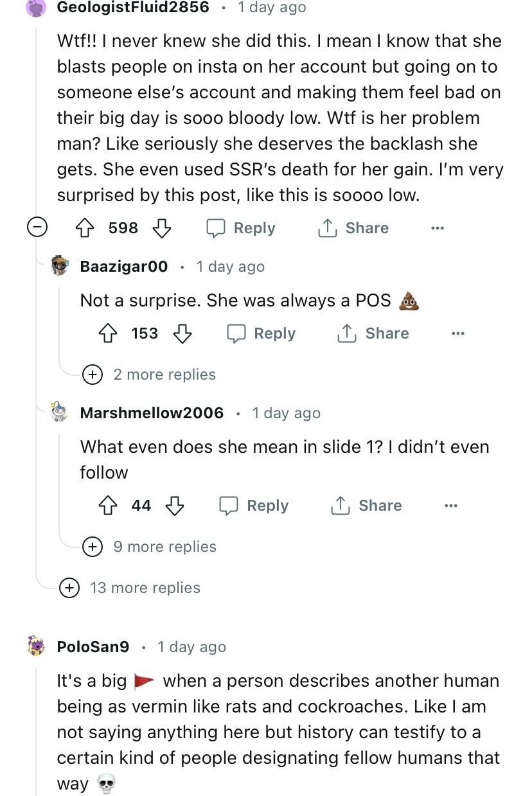Share GeologistFluid2856's comment

353,228
